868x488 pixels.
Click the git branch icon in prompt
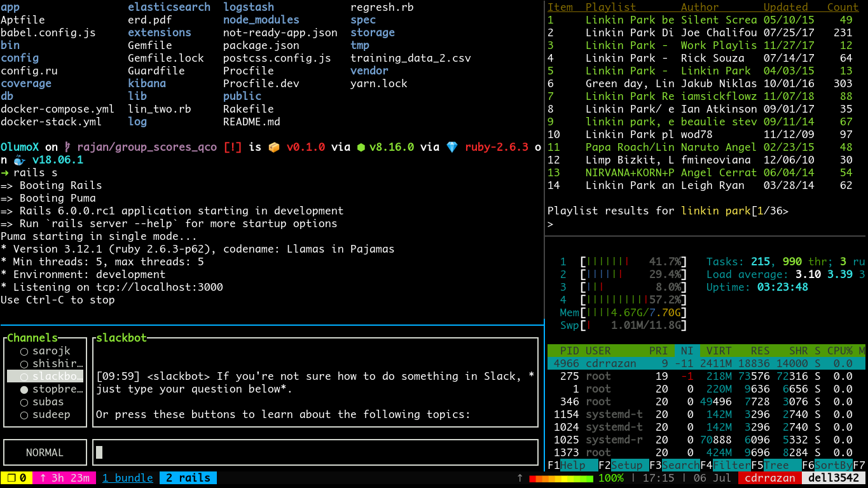(67, 147)
